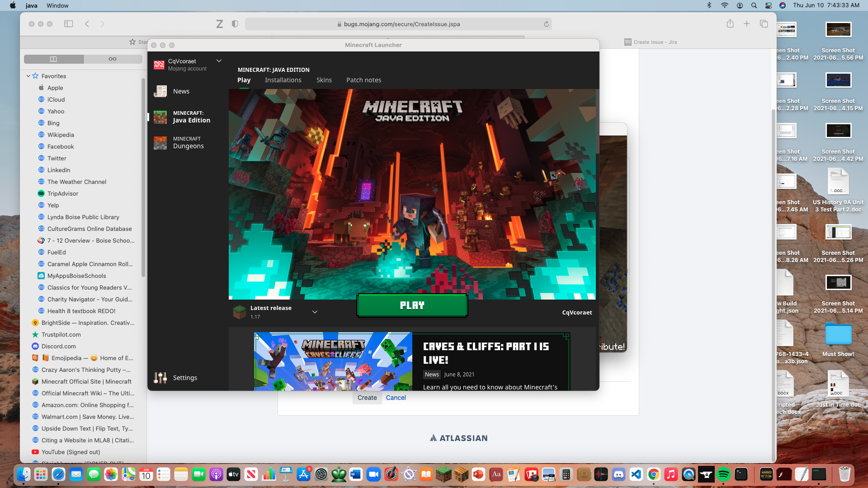
Task: Open Caves & Cliffs news thumbnail
Action: point(333,361)
